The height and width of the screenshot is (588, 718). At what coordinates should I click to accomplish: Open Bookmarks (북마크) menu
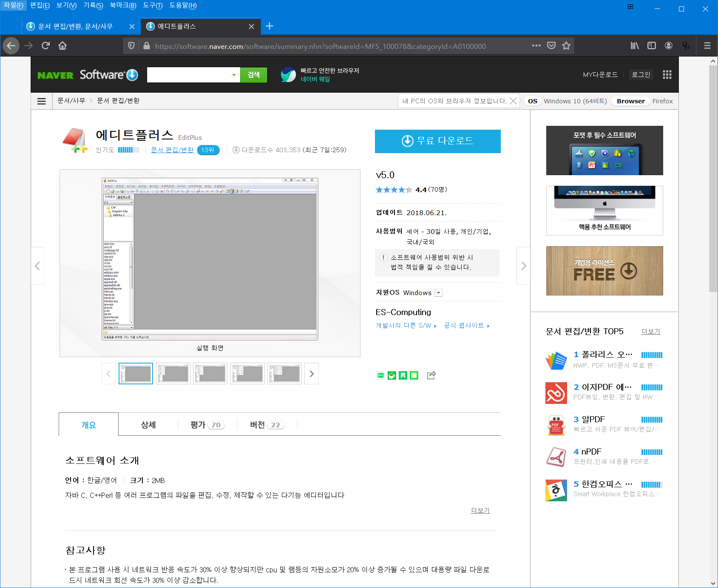click(123, 6)
